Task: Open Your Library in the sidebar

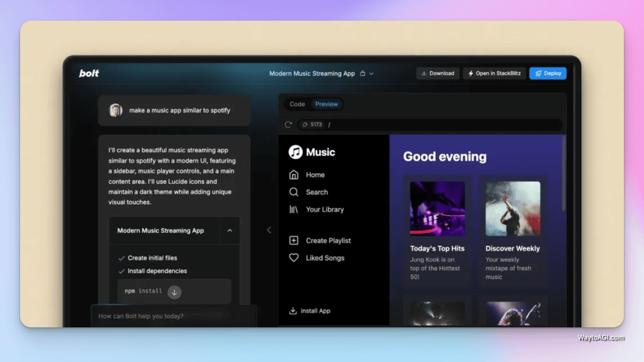Action: [x=325, y=209]
